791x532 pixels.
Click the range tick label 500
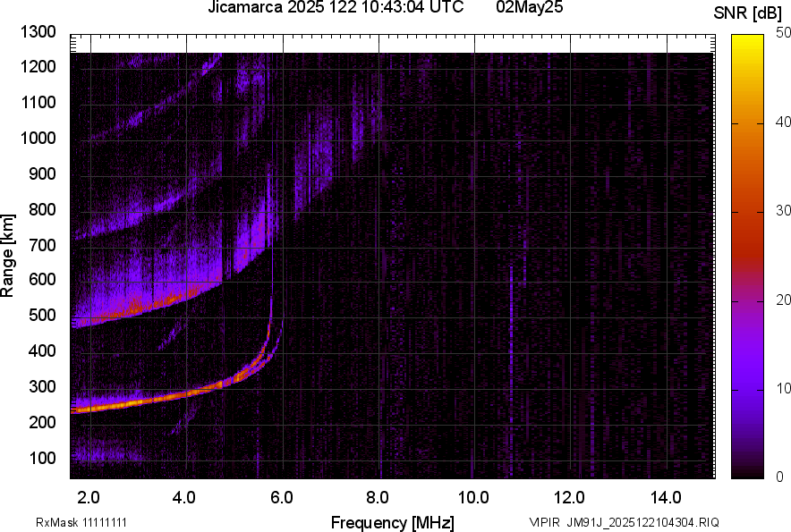[42, 315]
